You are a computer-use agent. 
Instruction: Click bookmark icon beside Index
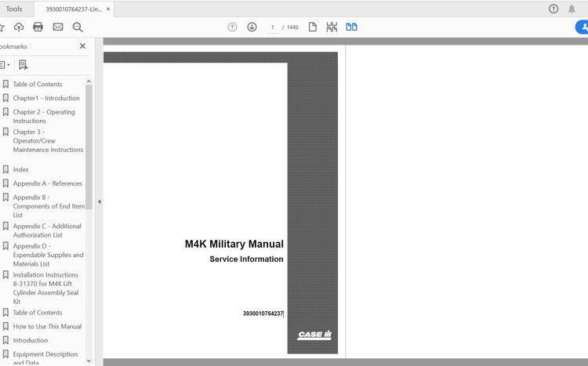[5, 169]
